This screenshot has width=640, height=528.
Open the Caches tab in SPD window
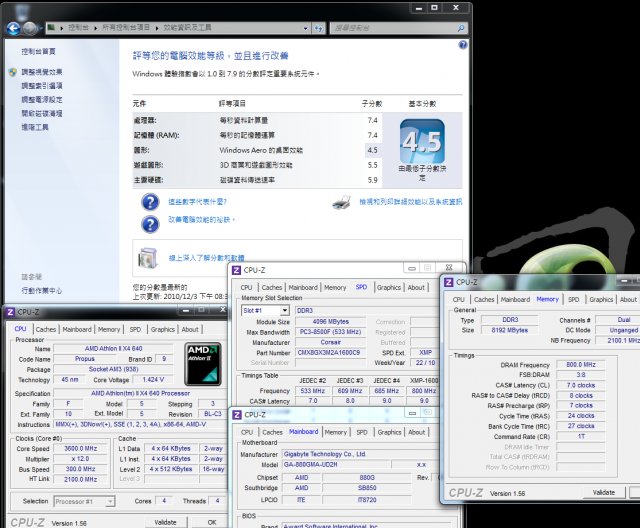click(272, 287)
